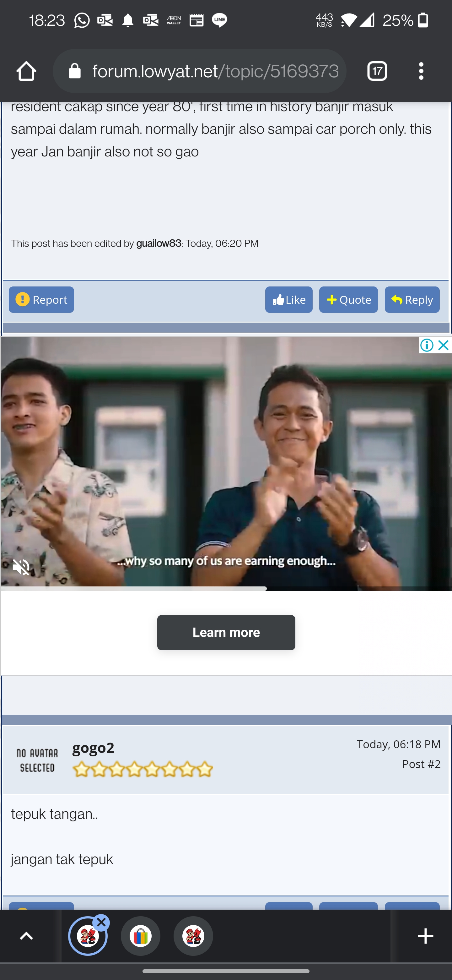The height and width of the screenshot is (980, 452).
Task: Tap the battery 25% indicator
Action: (x=406, y=20)
